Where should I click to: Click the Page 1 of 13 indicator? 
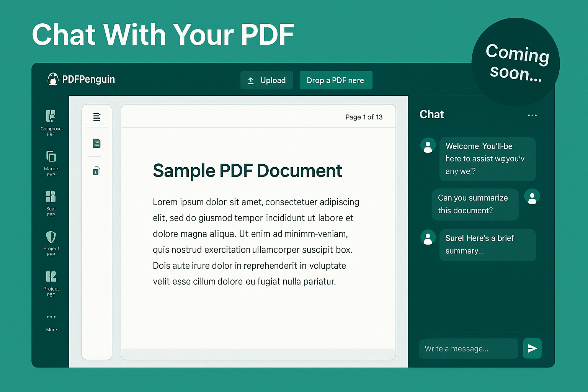pyautogui.click(x=364, y=117)
